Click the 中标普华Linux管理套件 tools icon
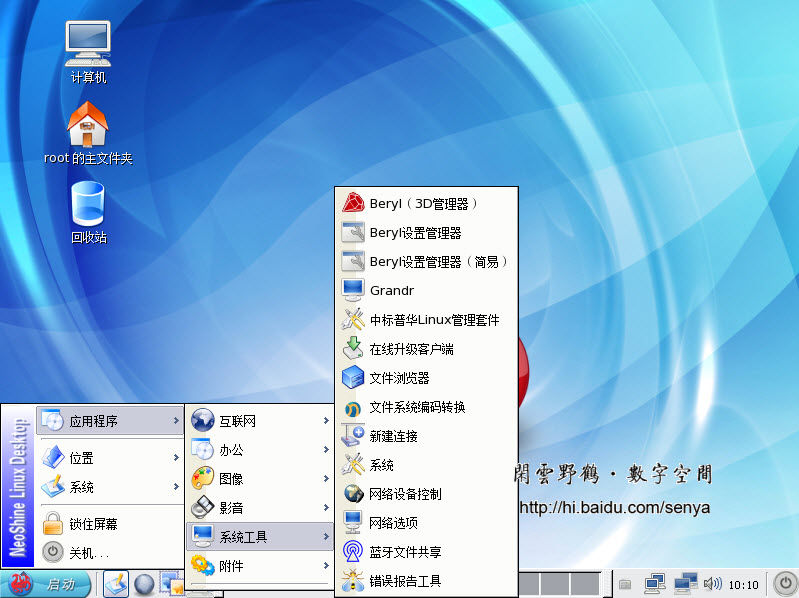This screenshot has width=799, height=598. tap(353, 320)
